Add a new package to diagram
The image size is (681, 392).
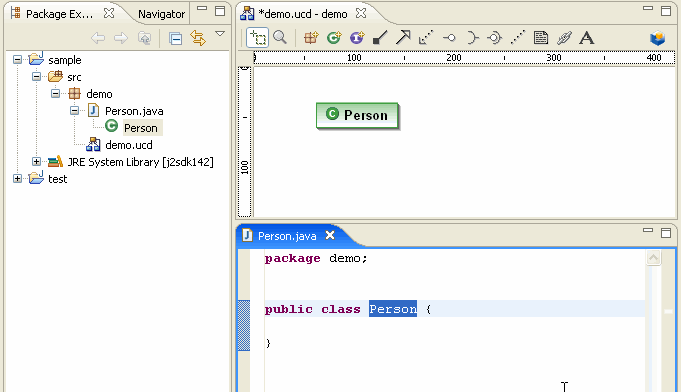point(311,38)
